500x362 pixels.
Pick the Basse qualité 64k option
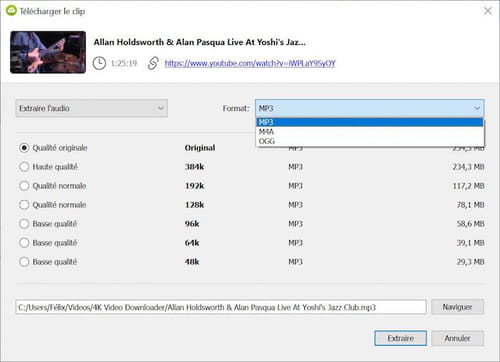click(x=24, y=243)
